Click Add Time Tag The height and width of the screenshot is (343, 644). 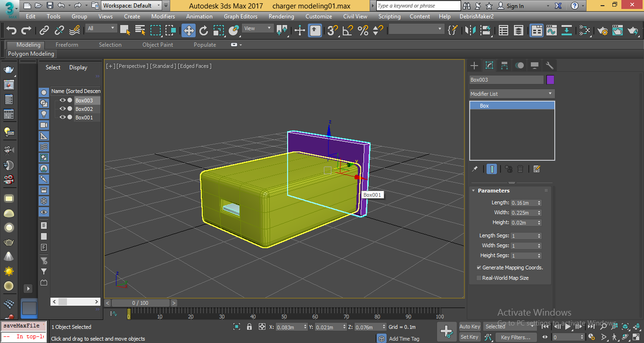click(404, 339)
